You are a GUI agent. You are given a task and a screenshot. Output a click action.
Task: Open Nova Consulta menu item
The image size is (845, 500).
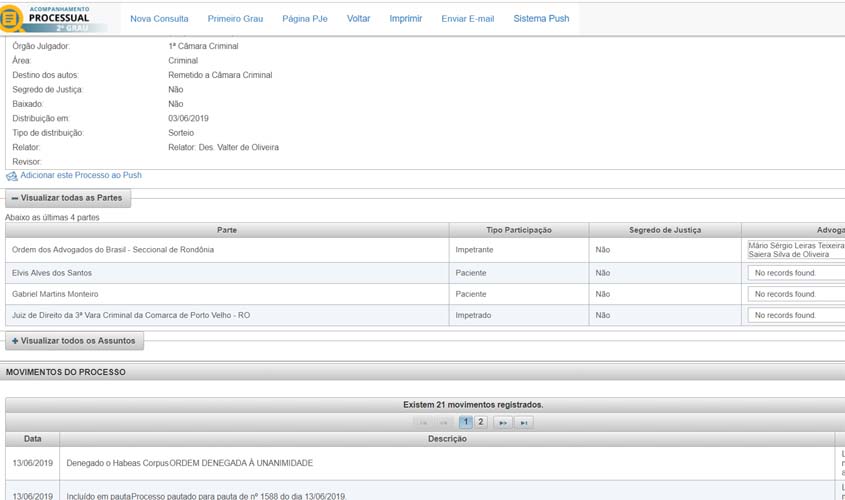[x=159, y=19]
